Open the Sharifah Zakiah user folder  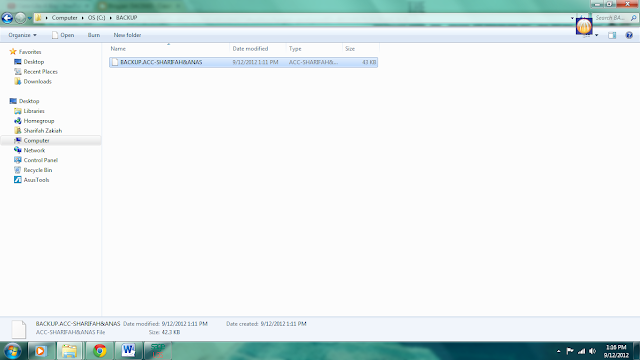coord(42,131)
